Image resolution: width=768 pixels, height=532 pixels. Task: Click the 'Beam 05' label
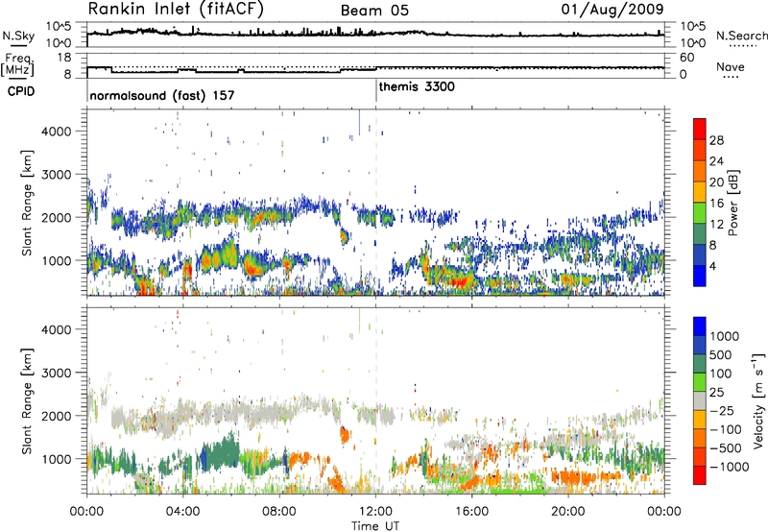click(374, 11)
